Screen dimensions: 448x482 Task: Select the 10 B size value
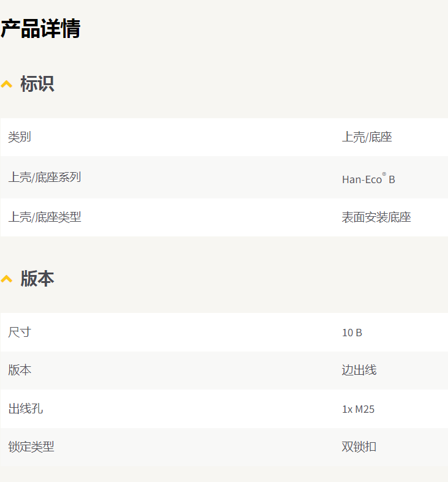pos(352,333)
